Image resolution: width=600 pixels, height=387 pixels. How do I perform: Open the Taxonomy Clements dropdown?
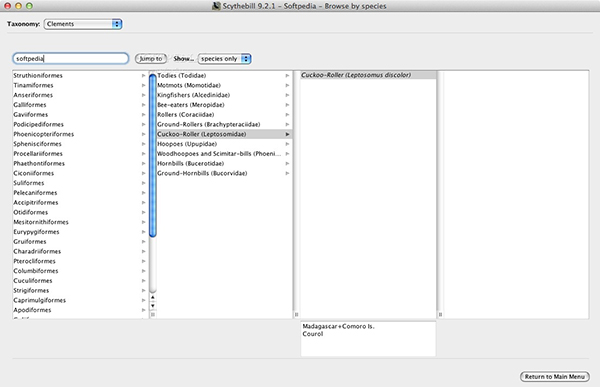83,24
